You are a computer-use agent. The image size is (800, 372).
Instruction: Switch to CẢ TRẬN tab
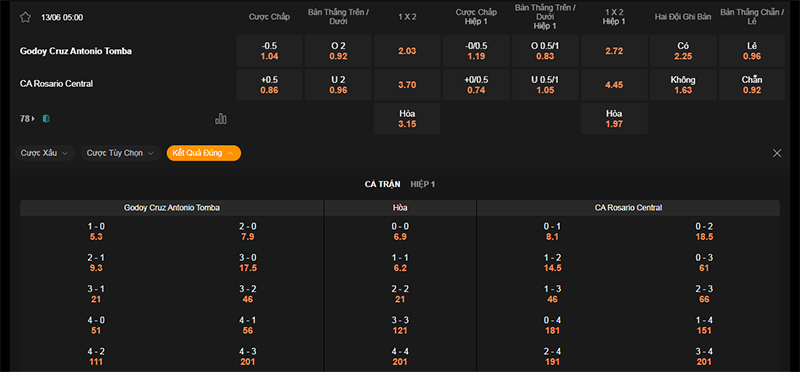(x=383, y=184)
